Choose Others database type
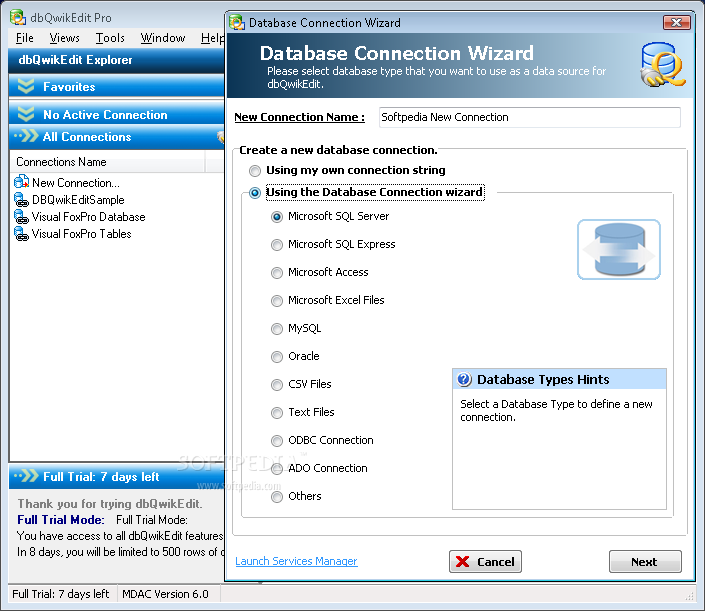This screenshot has height=611, width=705. tap(277, 497)
